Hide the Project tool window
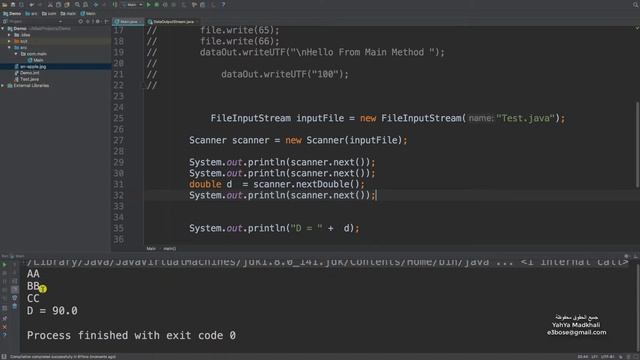 [106, 21]
